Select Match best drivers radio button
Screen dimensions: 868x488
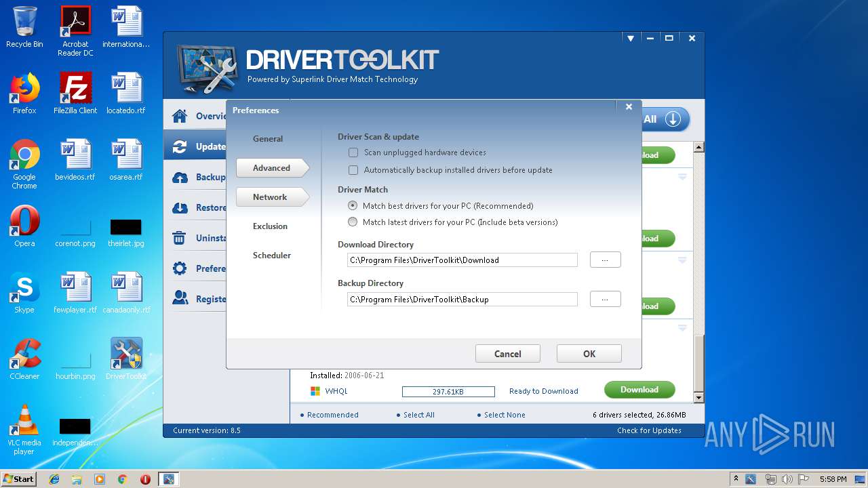tap(353, 205)
